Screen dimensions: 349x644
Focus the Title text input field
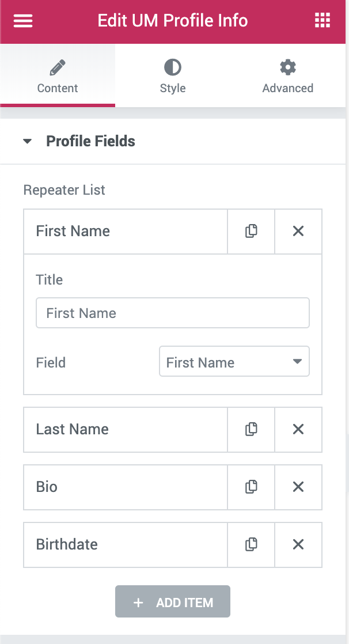[x=172, y=313]
